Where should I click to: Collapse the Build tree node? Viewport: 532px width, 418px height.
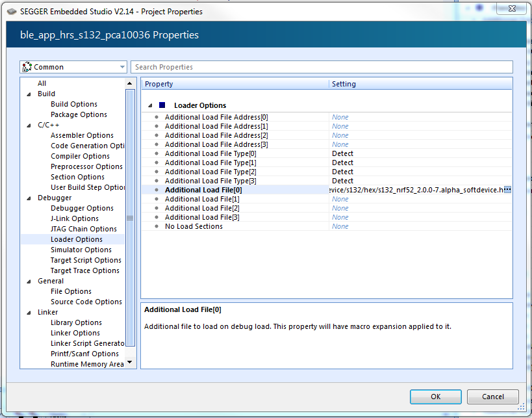coord(29,94)
